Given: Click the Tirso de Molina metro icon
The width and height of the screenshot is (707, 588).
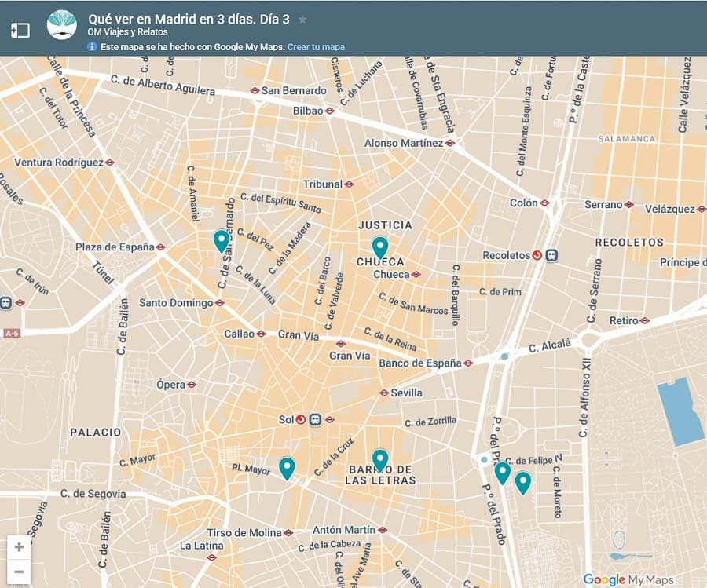Looking at the screenshot, I should (x=288, y=533).
